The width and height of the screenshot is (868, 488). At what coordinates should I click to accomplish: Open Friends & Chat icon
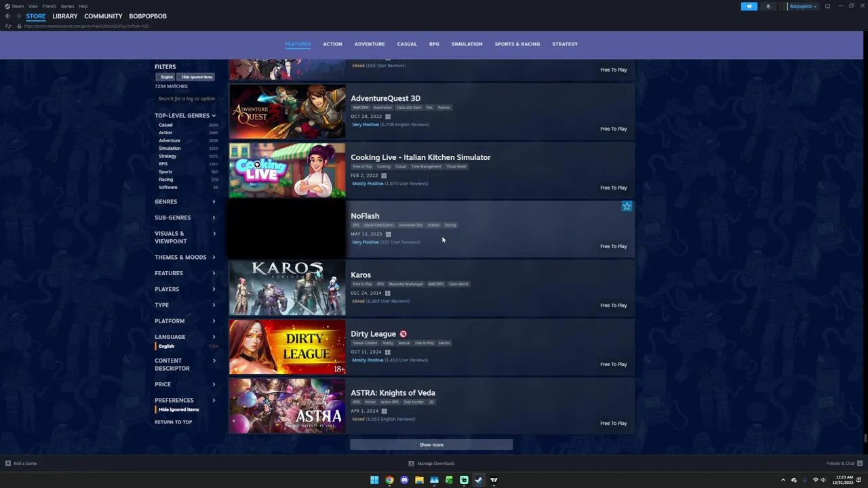[x=860, y=464]
